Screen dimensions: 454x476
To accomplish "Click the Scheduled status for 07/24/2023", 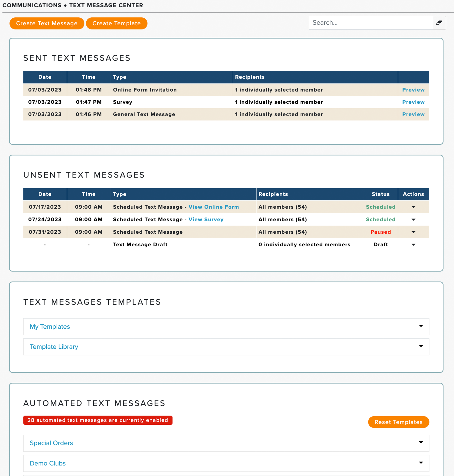I will click(380, 220).
